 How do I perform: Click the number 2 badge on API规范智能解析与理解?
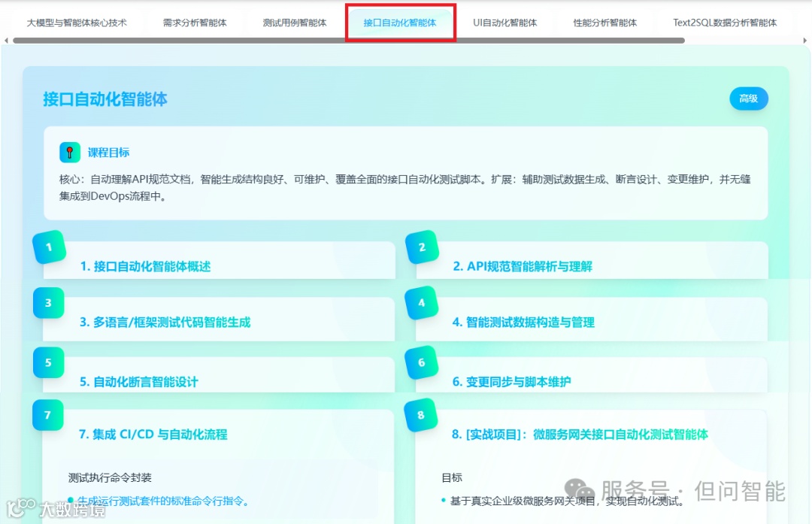click(422, 247)
